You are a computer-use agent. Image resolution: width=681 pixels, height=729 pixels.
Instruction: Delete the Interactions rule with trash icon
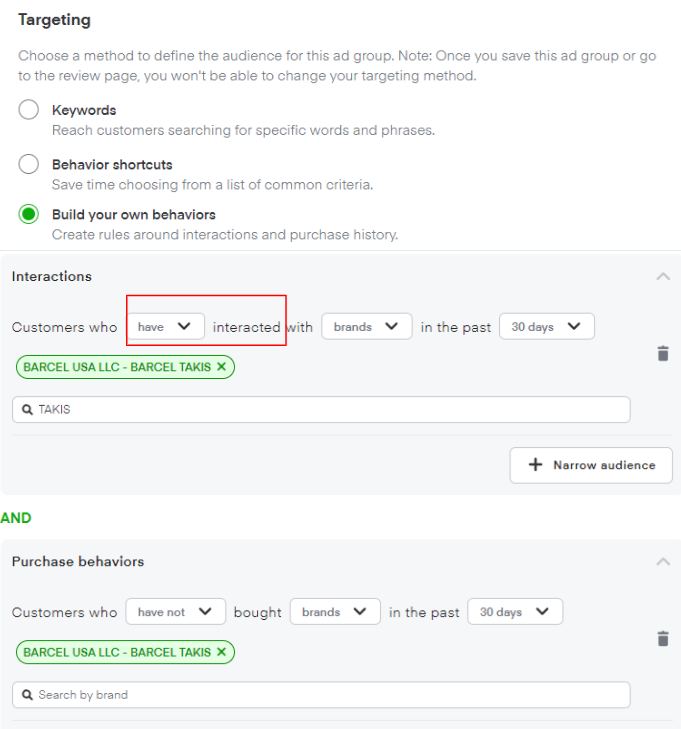pos(663,353)
